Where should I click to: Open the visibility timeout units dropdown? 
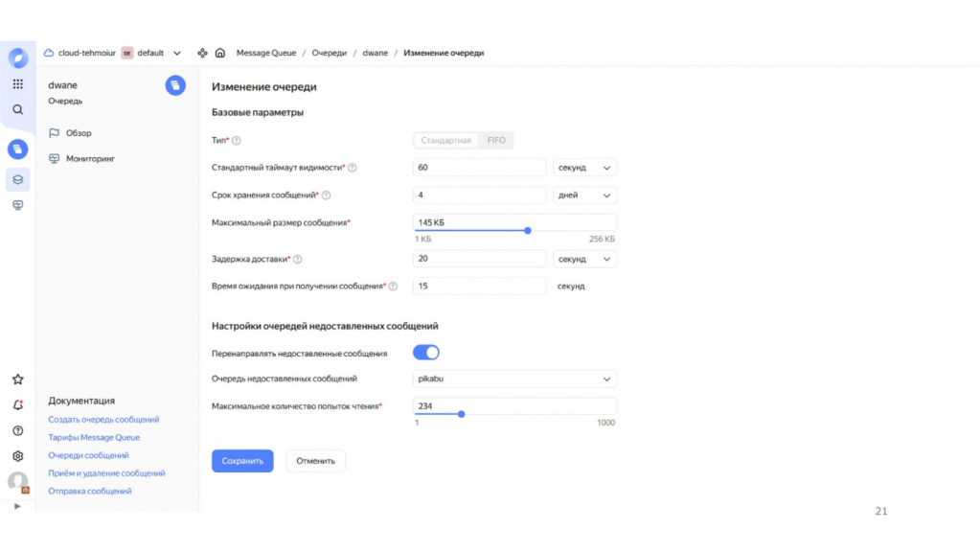pyautogui.click(x=585, y=168)
